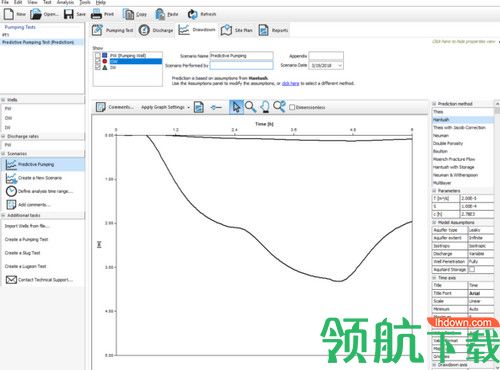Click the Paste toolbar icon
The image size is (500, 370).
[x=160, y=14]
